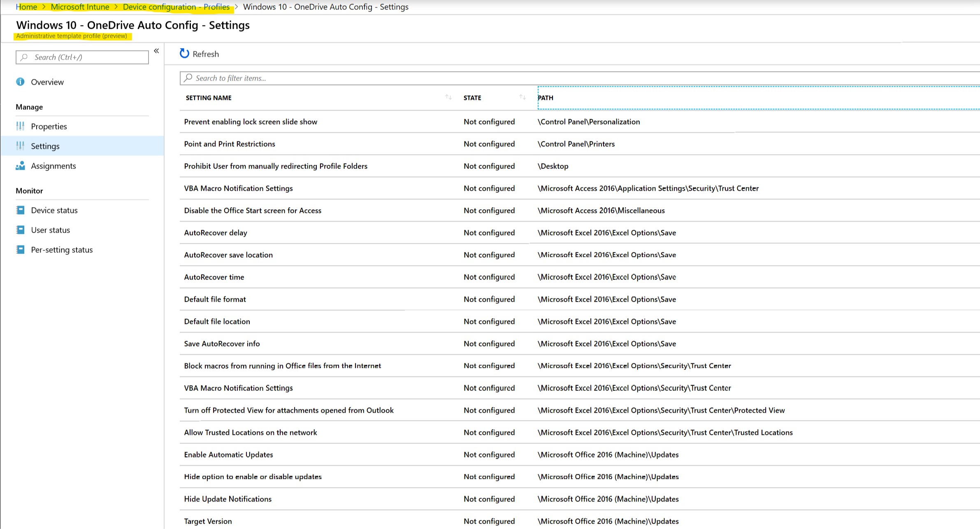This screenshot has height=529, width=980.
Task: Click \Microsoft Access 2016\Miscellaneous path cell
Action: pos(601,210)
